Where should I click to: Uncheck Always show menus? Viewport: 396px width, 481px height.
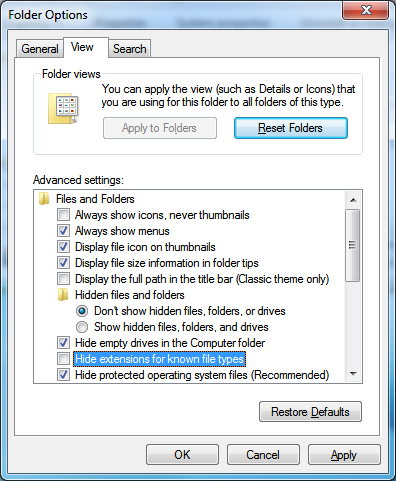pyautogui.click(x=63, y=231)
